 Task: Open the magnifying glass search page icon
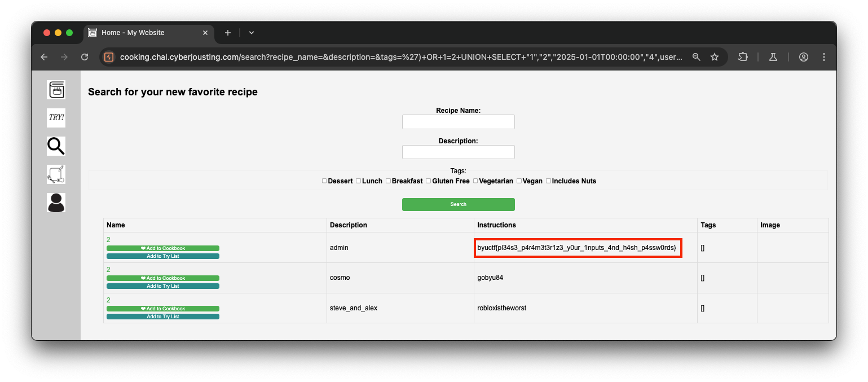(x=56, y=146)
